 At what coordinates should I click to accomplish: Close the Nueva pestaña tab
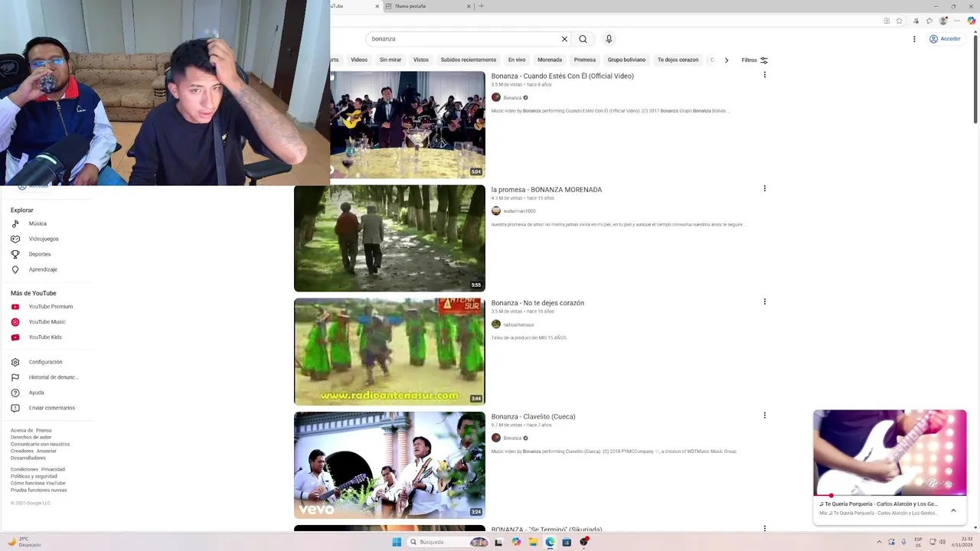pos(469,6)
